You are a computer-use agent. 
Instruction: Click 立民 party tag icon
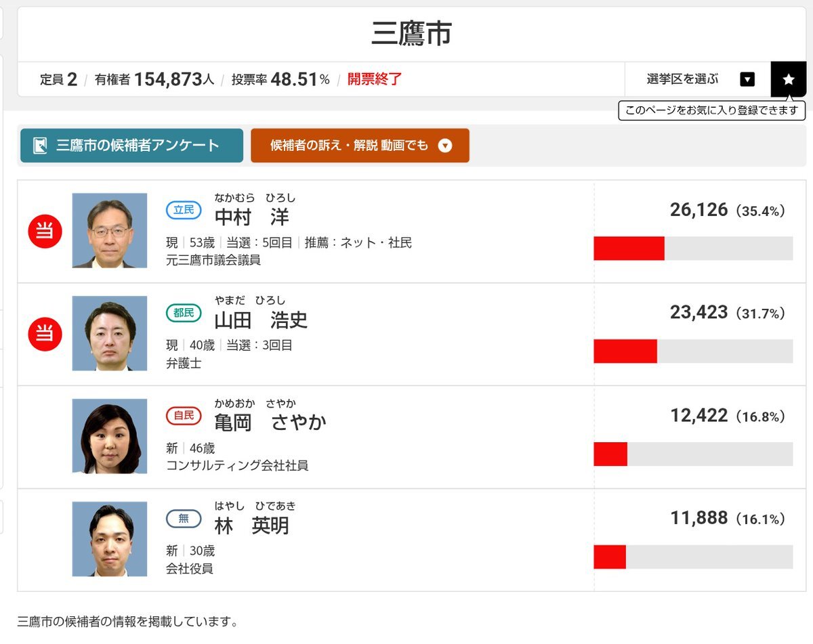pos(184,210)
